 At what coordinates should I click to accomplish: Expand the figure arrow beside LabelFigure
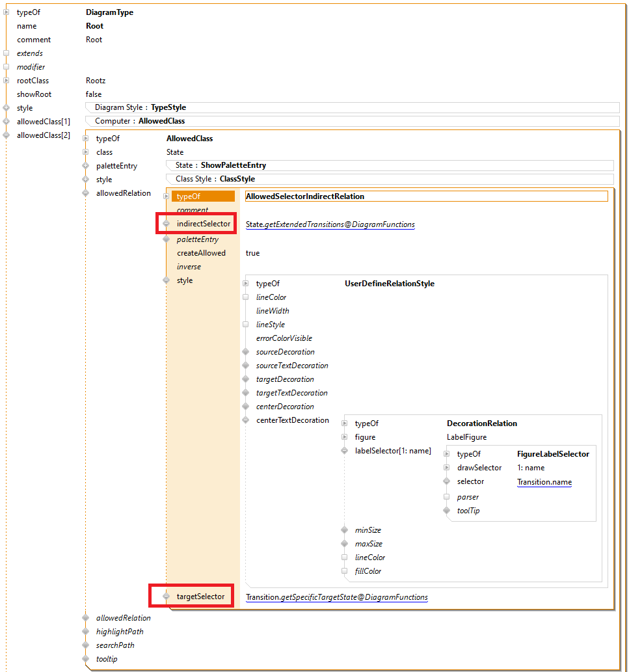(344, 437)
